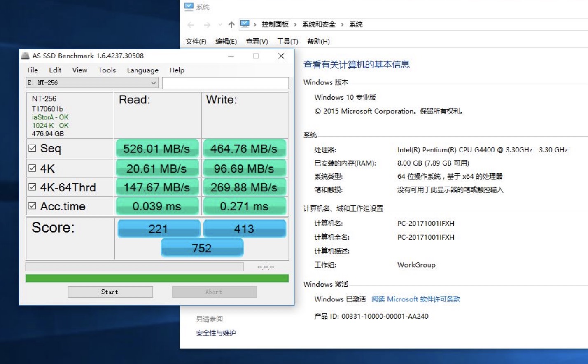Open the File menu in AS SSD Benchmark
The height and width of the screenshot is (364, 588).
(x=33, y=70)
